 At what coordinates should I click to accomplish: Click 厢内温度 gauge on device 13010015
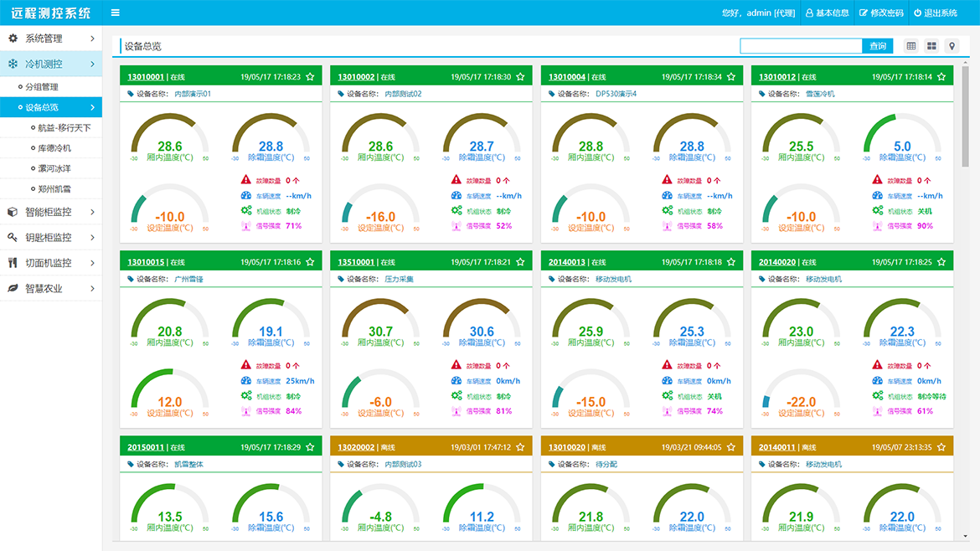point(170,325)
